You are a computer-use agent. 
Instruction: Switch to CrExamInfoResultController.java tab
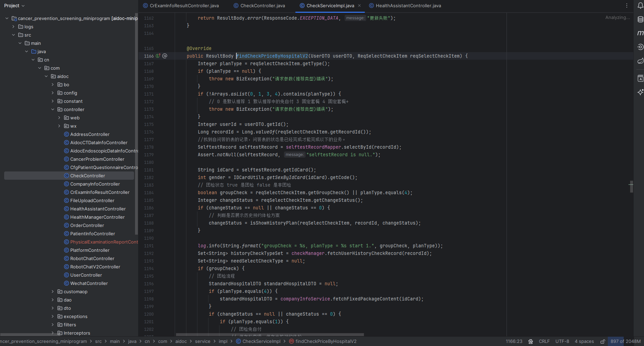coord(184,6)
